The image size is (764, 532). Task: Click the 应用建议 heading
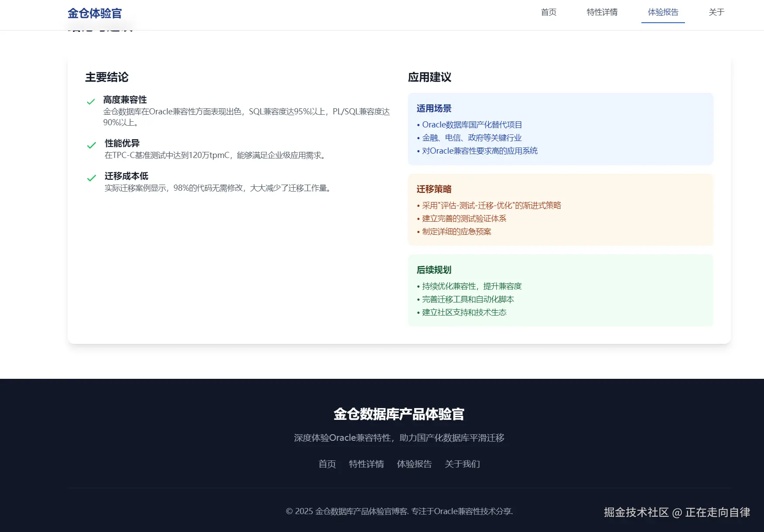[x=430, y=77]
